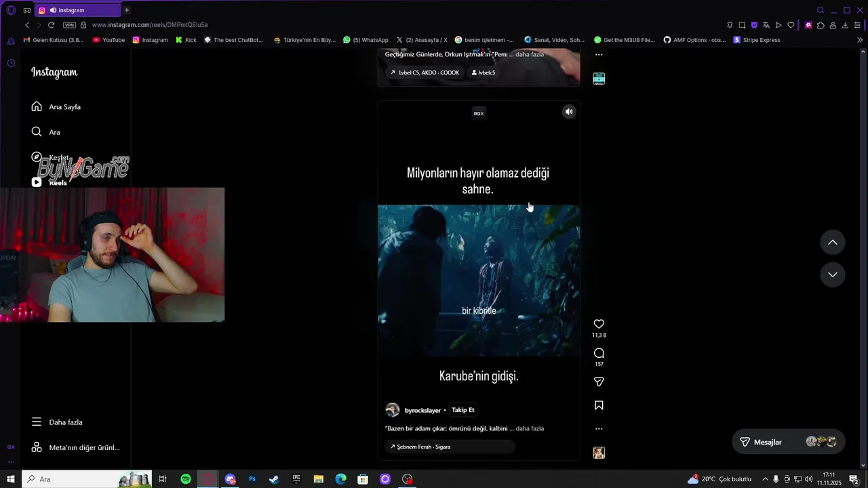Viewport: 868px width, 488px height.
Task: Reload the page in the browser toolbar
Action: [51, 25]
